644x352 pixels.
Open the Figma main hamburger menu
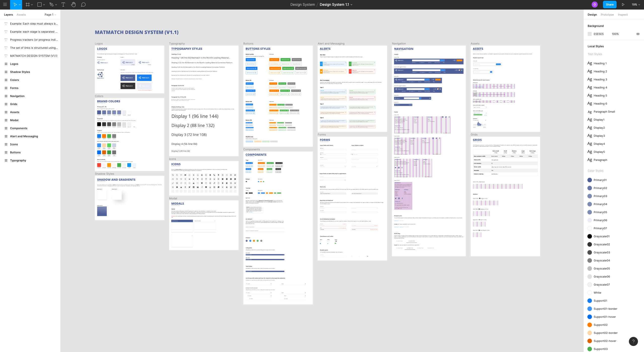(5, 5)
